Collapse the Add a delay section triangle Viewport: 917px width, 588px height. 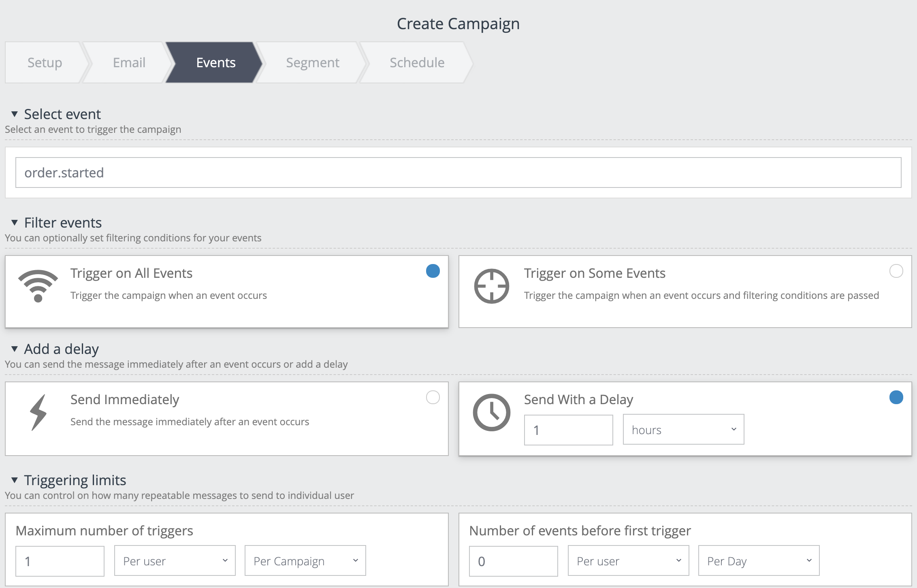(x=15, y=349)
